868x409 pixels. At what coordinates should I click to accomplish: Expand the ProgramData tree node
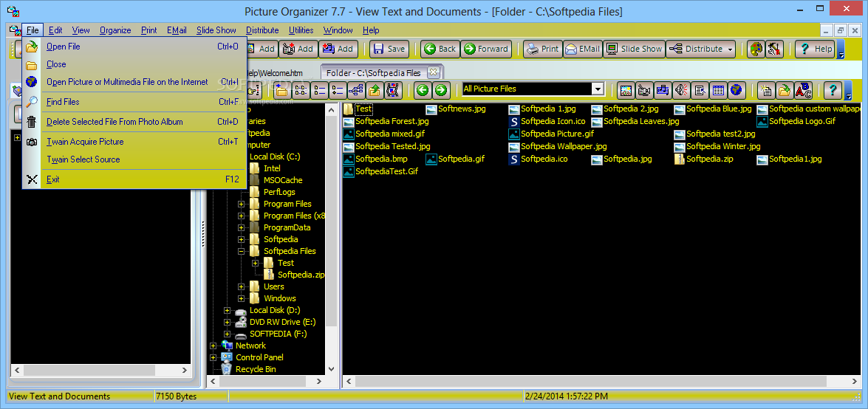(x=242, y=227)
